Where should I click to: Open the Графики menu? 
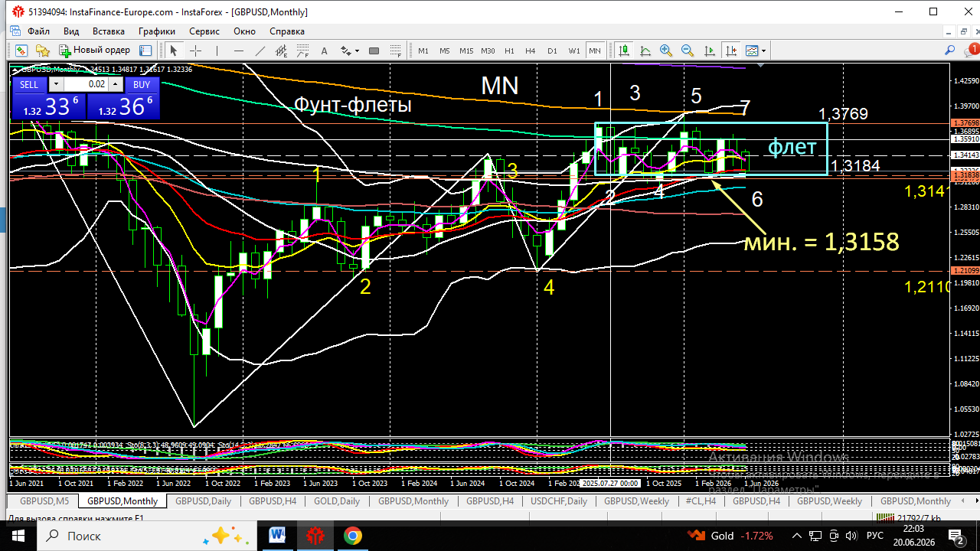157,31
